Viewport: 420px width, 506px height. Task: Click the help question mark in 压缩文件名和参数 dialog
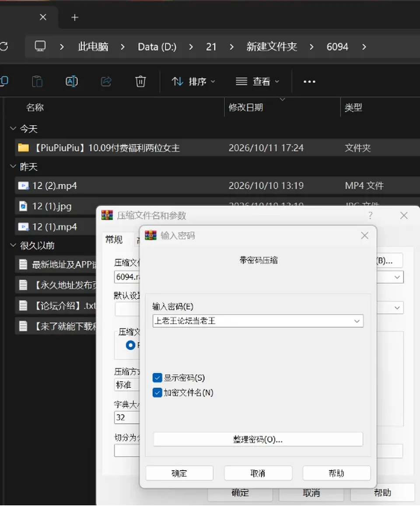(x=370, y=215)
